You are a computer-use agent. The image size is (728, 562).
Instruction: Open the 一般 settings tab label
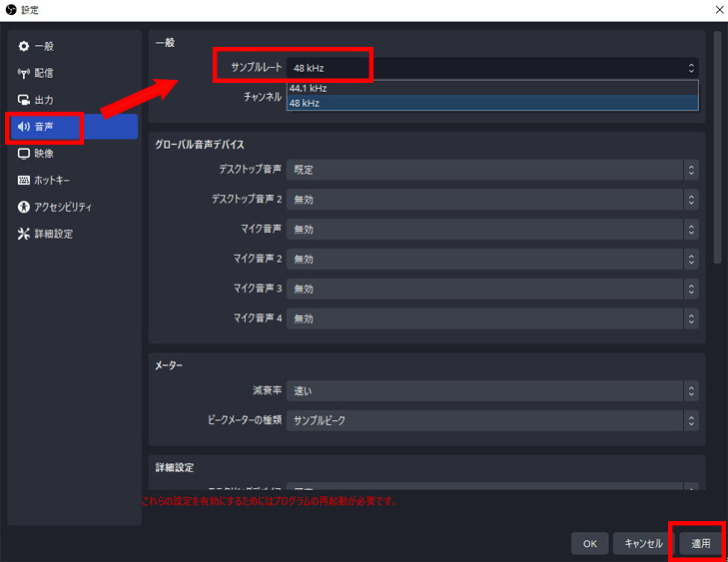44,46
